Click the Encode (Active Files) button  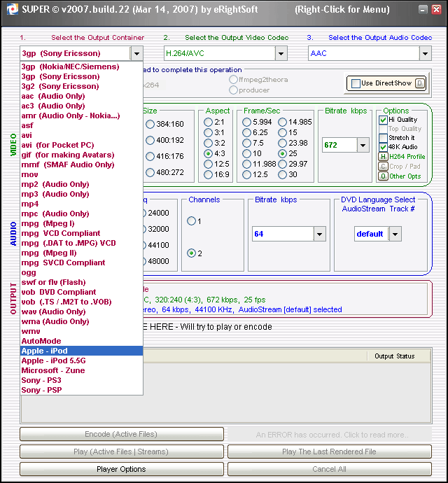point(122,434)
